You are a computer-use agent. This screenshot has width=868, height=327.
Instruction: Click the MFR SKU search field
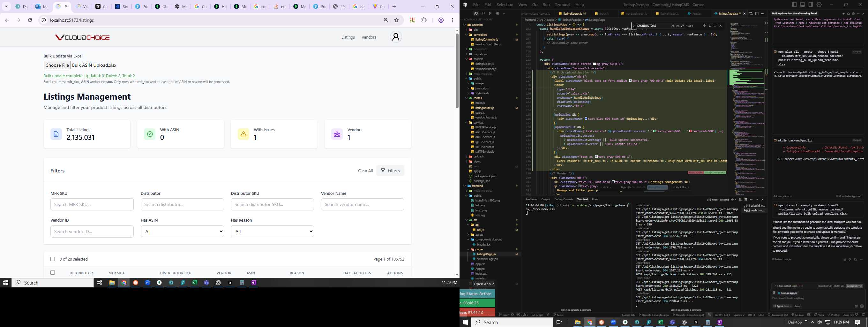coord(92,204)
